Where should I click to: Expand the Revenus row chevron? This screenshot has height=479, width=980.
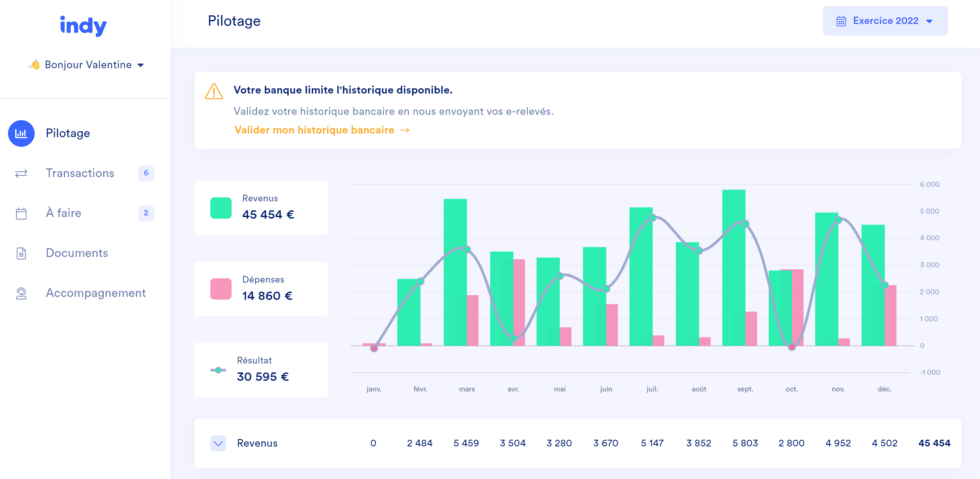coord(218,443)
